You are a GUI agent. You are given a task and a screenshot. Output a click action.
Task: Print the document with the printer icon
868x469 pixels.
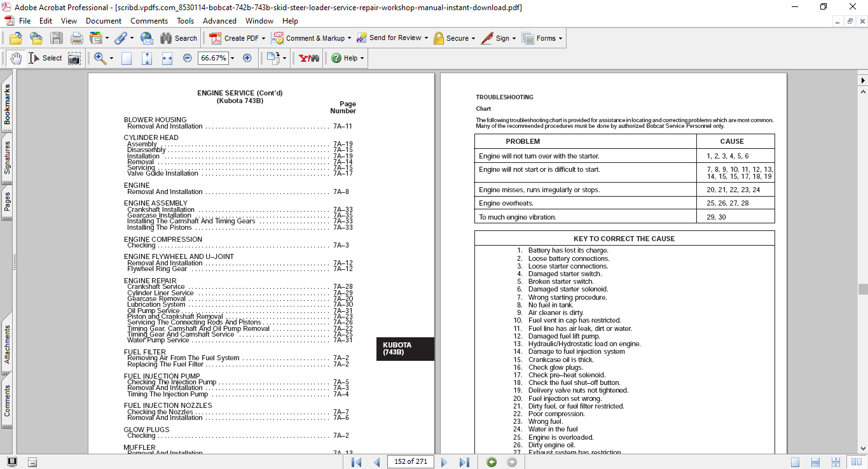coord(77,38)
